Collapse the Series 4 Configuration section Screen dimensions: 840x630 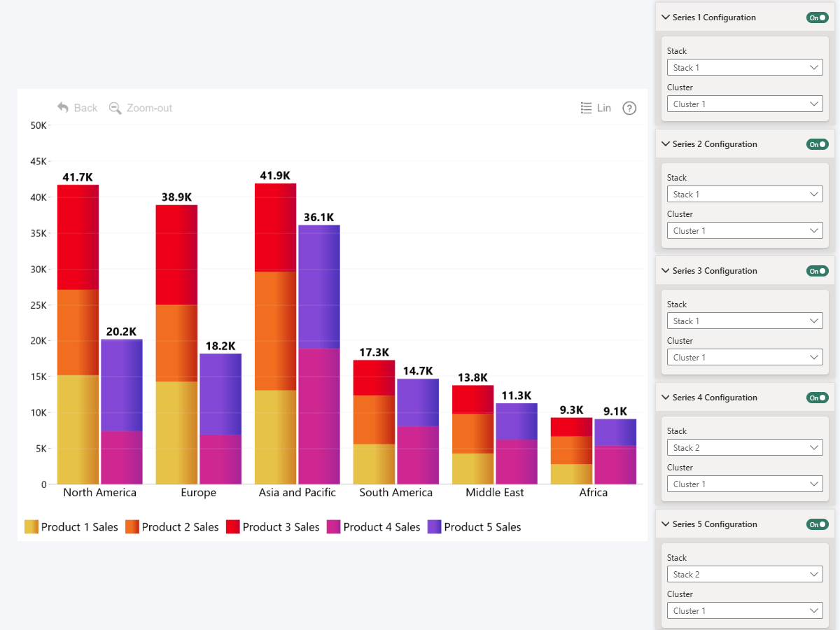click(x=666, y=398)
